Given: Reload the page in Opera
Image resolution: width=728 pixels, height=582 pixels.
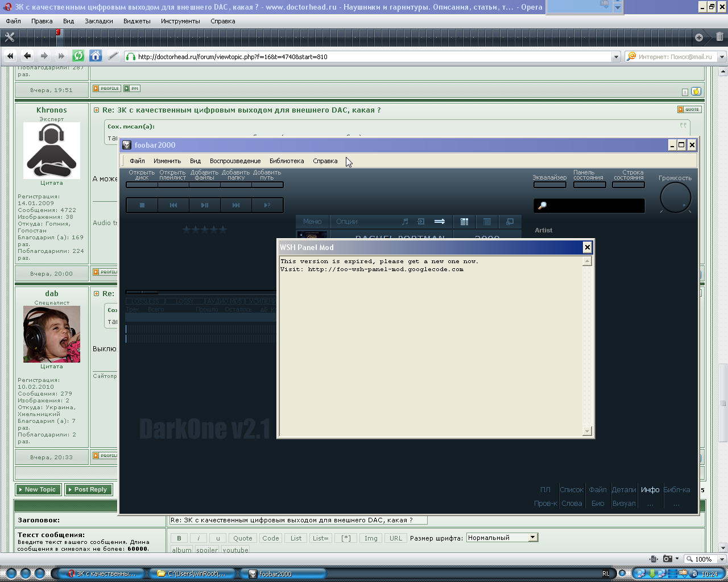Looking at the screenshot, I should click(x=78, y=56).
